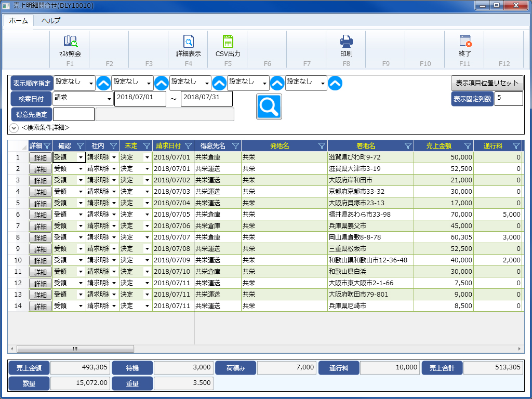Viewport: 532px width, 399px height.
Task: Select row header number 9
Action: click(x=18, y=249)
